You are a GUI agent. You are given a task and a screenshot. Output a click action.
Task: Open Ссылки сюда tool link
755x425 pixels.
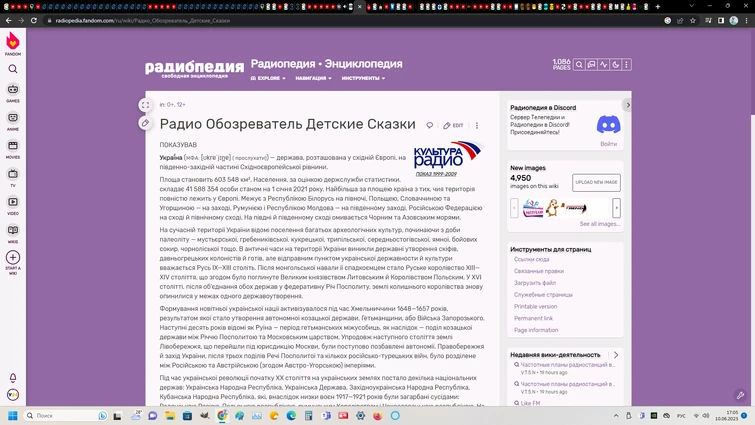pos(531,259)
